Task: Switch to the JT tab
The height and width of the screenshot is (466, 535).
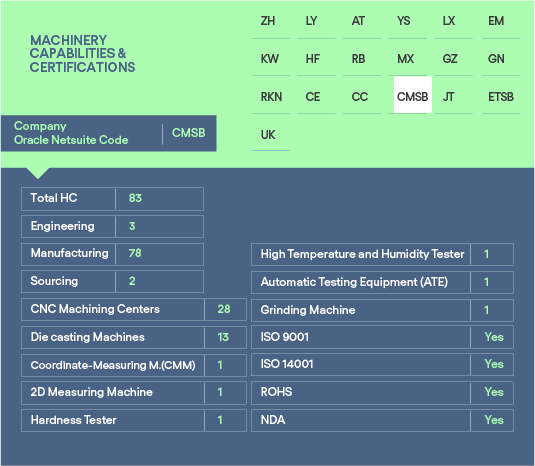Action: (453, 97)
